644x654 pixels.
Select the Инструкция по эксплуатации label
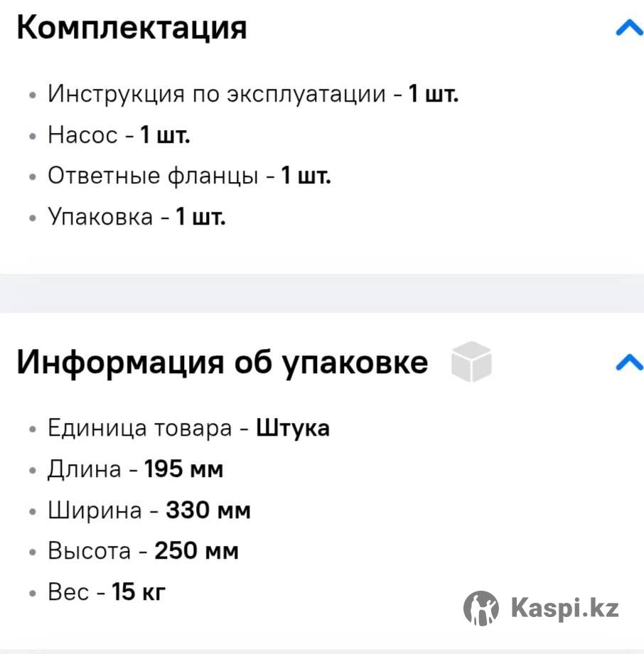click(217, 94)
